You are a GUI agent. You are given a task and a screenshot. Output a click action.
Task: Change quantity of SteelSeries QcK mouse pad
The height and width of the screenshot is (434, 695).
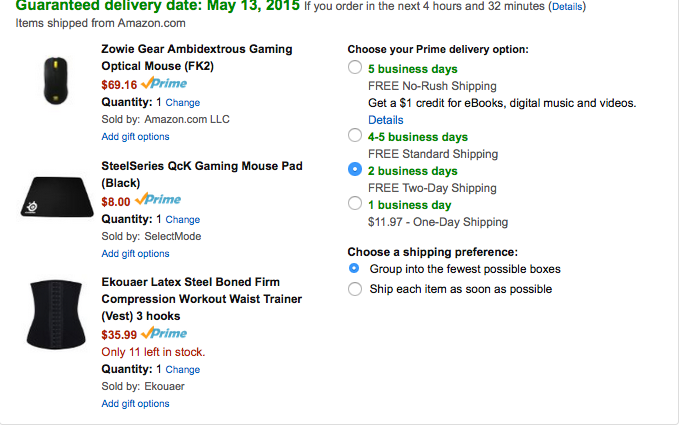(x=182, y=220)
